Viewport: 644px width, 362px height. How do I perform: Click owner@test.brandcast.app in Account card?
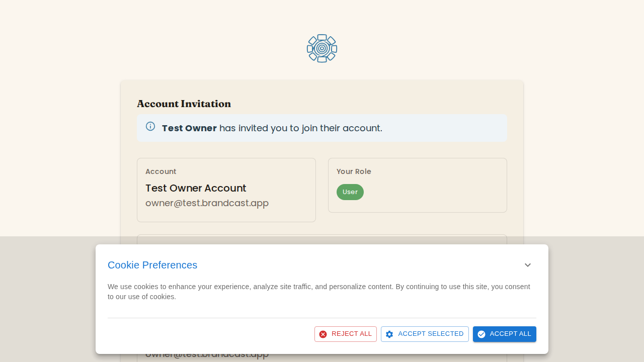[x=207, y=203]
